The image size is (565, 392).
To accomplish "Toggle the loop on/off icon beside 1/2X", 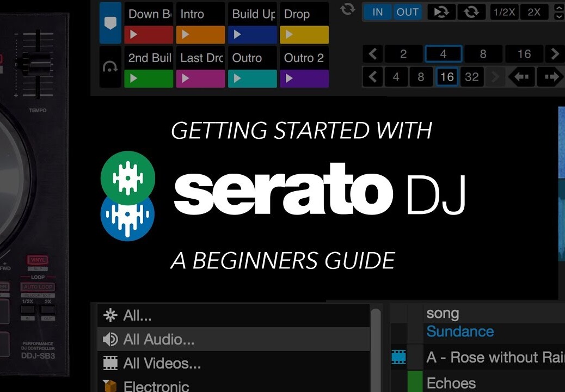I will pos(471,12).
